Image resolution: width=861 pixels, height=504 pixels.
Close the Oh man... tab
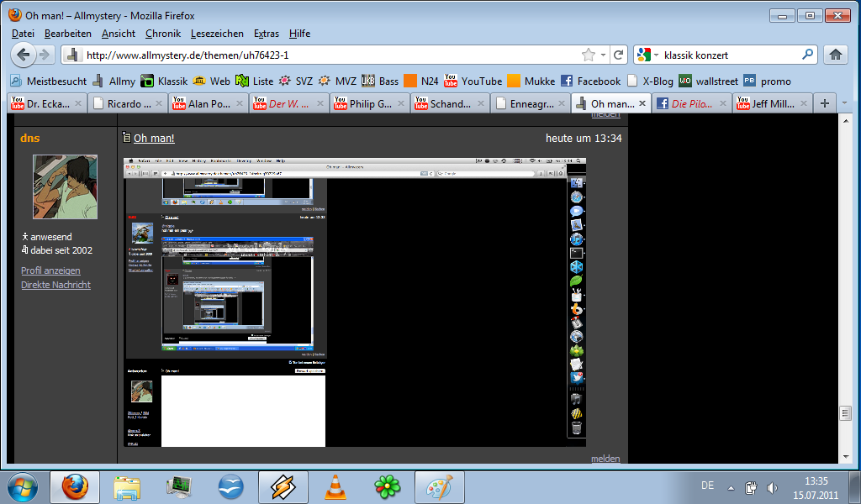click(x=642, y=103)
